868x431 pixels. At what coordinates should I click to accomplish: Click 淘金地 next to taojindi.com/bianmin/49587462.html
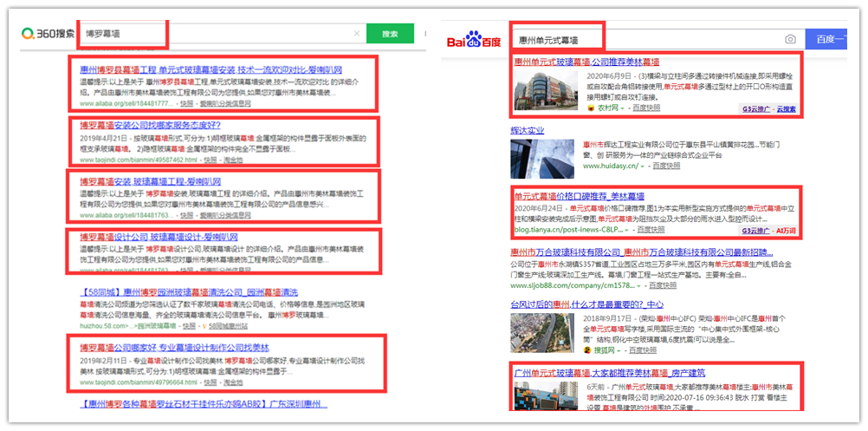point(232,160)
